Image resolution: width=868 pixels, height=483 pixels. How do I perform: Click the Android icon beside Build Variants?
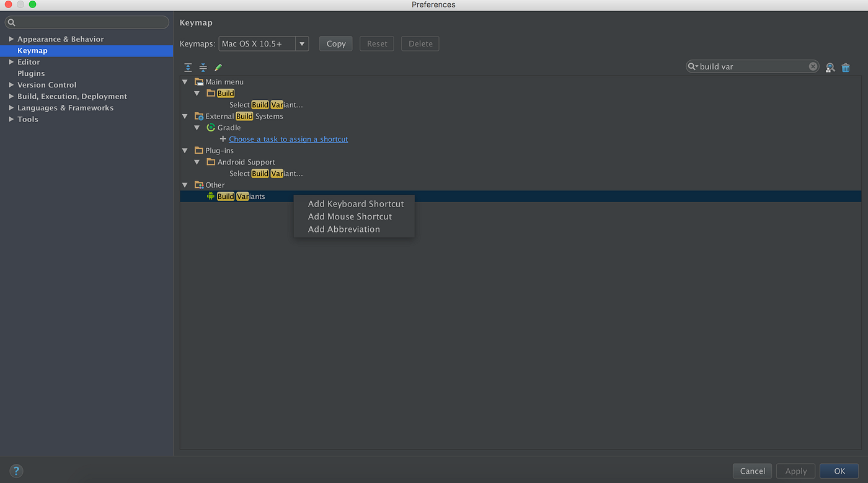(210, 196)
